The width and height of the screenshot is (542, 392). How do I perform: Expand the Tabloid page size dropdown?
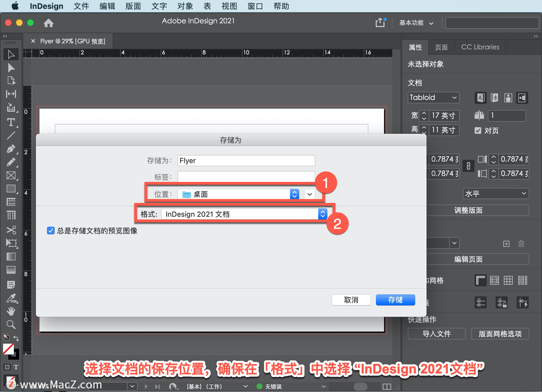pos(433,97)
